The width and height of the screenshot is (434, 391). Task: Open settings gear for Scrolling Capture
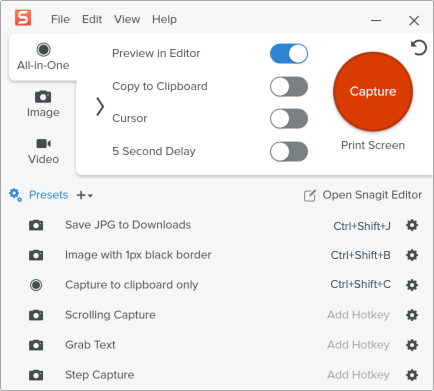coord(412,315)
